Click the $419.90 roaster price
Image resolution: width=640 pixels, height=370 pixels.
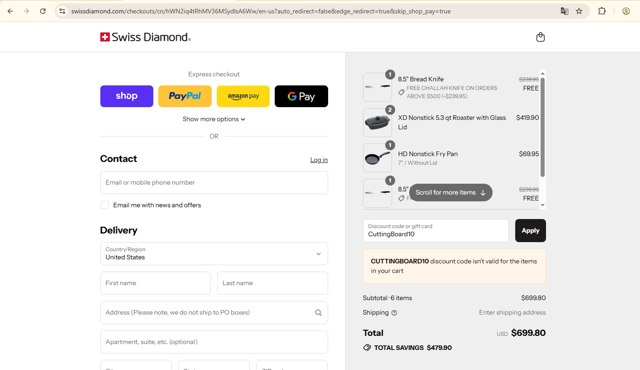(527, 117)
